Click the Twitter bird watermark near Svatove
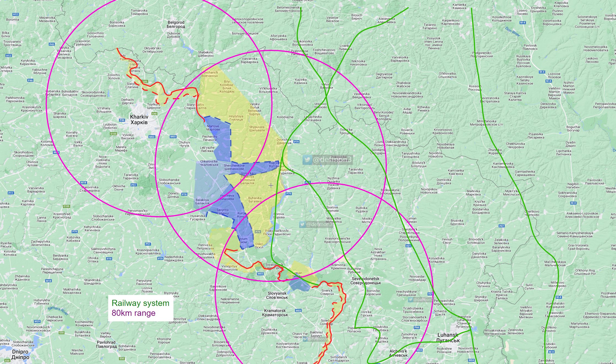Screen dimensions: 616x364 303,224
